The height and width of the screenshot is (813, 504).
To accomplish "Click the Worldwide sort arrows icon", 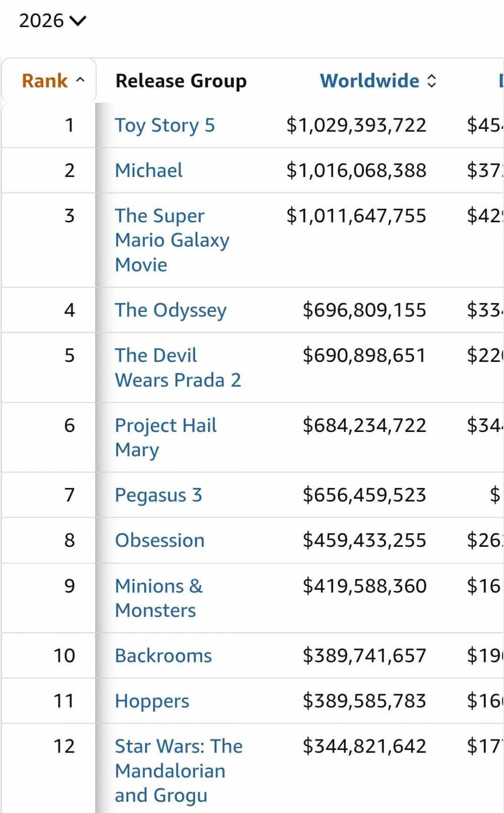I will pos(431,81).
